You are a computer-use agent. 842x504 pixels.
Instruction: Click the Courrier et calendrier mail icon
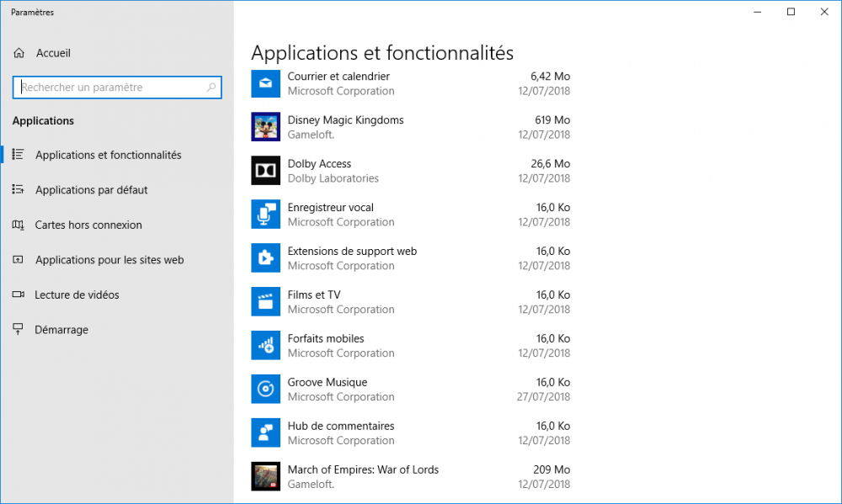pyautogui.click(x=265, y=83)
